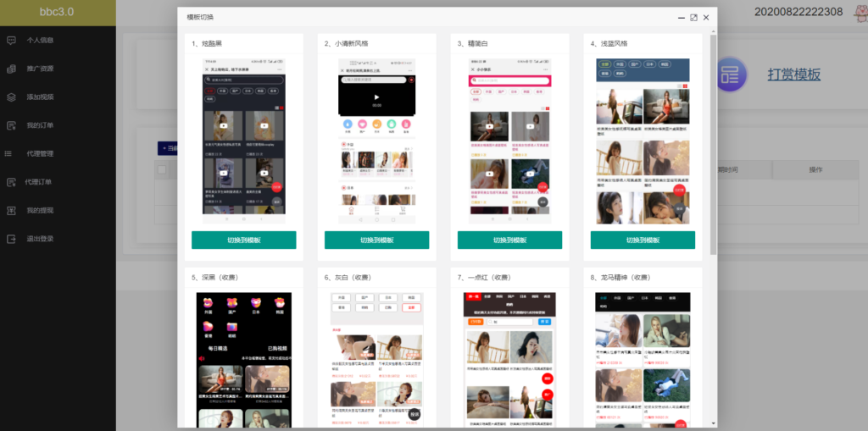Click the template dialog vertical scrollbar
The height and width of the screenshot is (431, 868).
(x=713, y=144)
